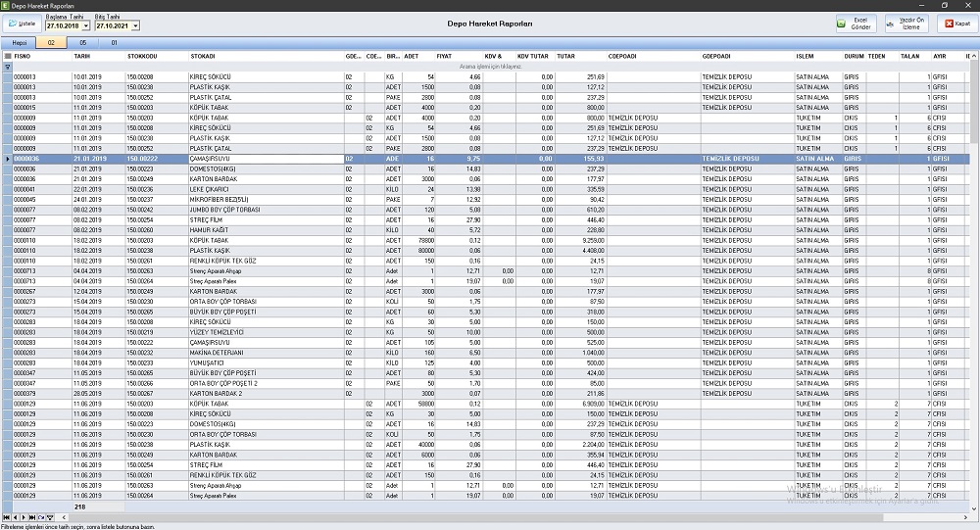Open the Başlama Tarihi date dropdown arrow
This screenshot has width=980, height=530.
click(85, 25)
